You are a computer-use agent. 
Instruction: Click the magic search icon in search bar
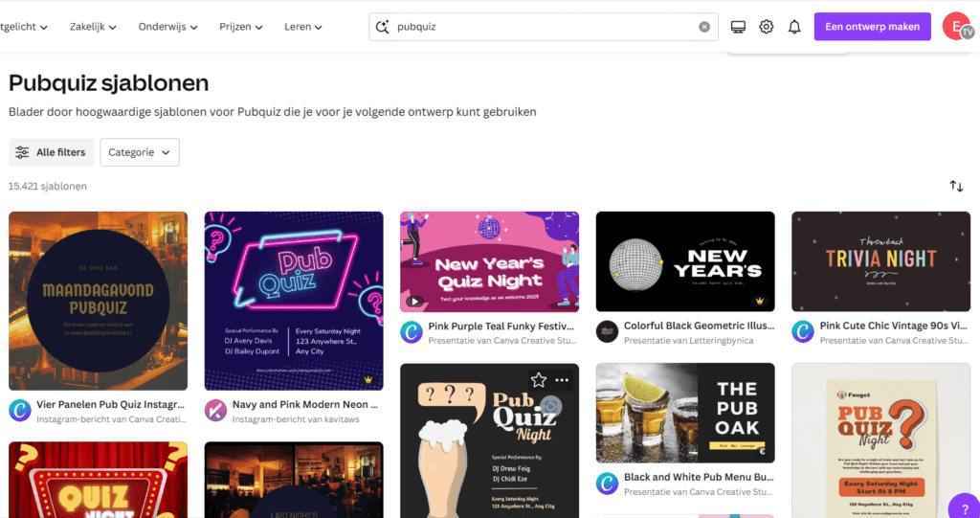tap(382, 27)
